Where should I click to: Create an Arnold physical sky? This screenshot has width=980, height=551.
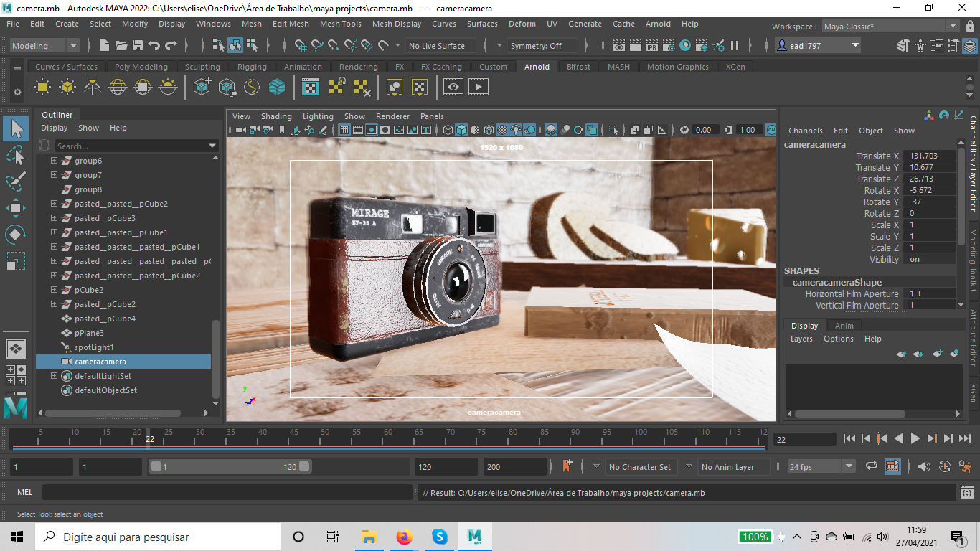point(168,88)
